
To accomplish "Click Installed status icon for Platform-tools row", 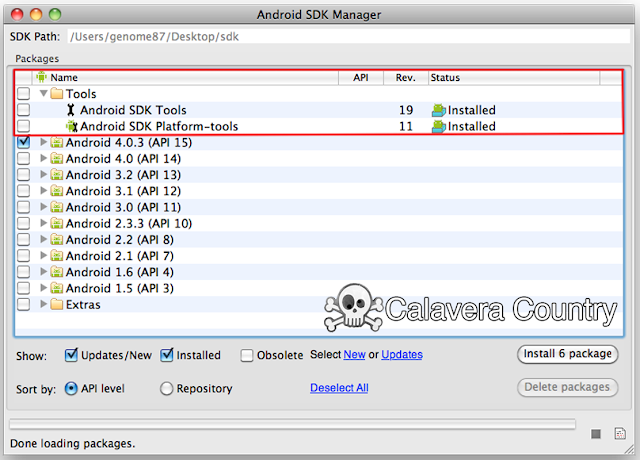I will click(x=438, y=127).
